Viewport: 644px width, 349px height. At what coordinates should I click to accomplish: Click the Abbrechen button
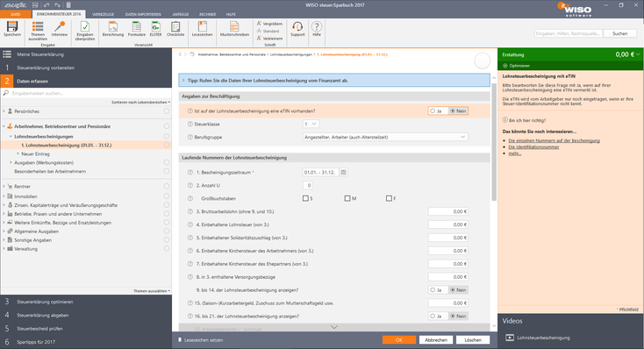click(x=436, y=340)
